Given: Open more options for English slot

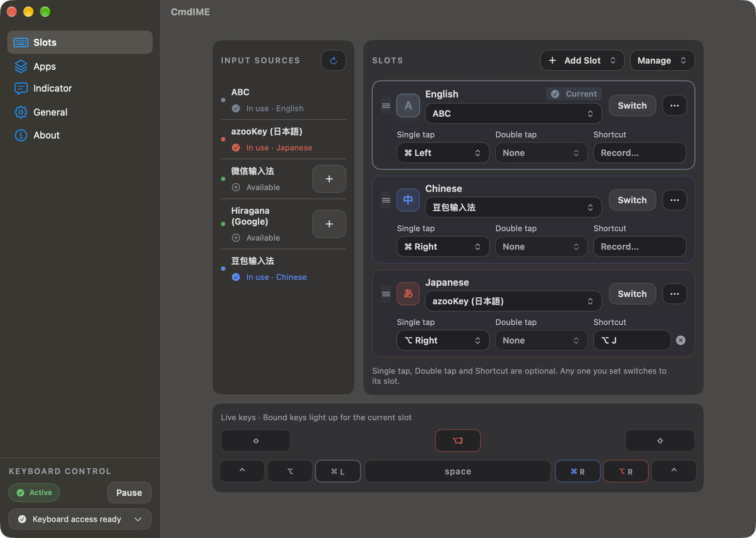Looking at the screenshot, I should click(x=675, y=106).
